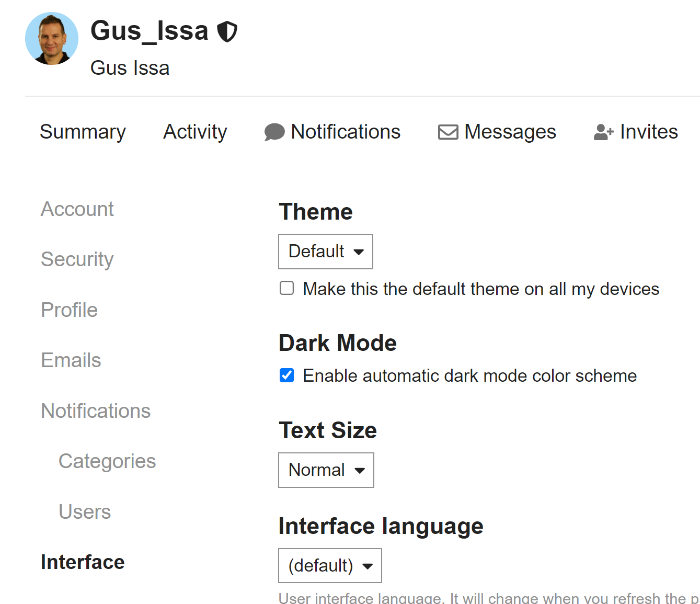Image resolution: width=700 pixels, height=604 pixels.
Task: Open the Theme dropdown
Action: tap(326, 252)
